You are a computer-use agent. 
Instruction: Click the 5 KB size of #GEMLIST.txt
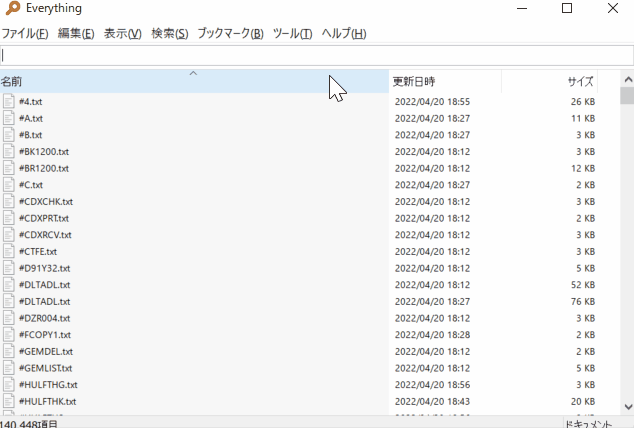pyautogui.click(x=585, y=368)
